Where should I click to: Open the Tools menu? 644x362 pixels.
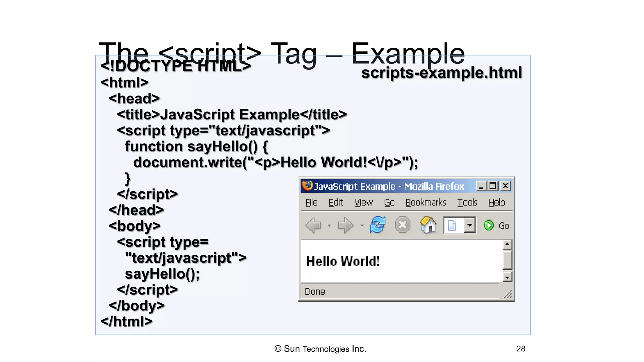click(467, 202)
